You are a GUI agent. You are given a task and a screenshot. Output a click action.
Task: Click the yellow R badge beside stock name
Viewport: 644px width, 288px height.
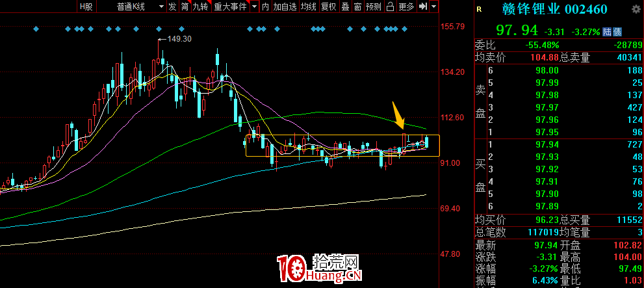coord(478,10)
